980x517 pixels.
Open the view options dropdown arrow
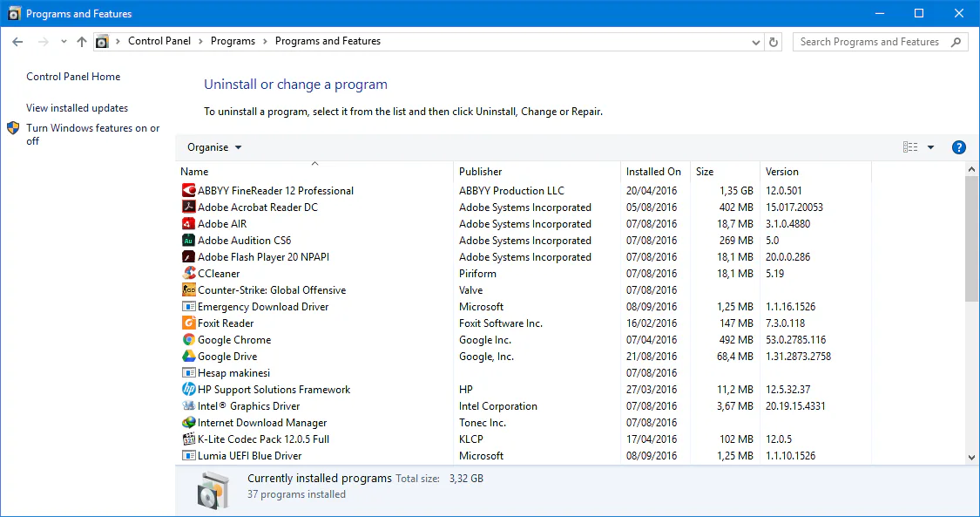coord(930,147)
